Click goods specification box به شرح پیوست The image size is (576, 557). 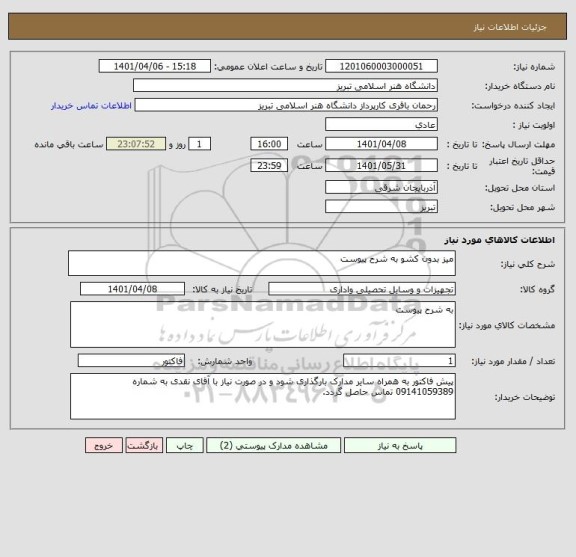coord(263,324)
